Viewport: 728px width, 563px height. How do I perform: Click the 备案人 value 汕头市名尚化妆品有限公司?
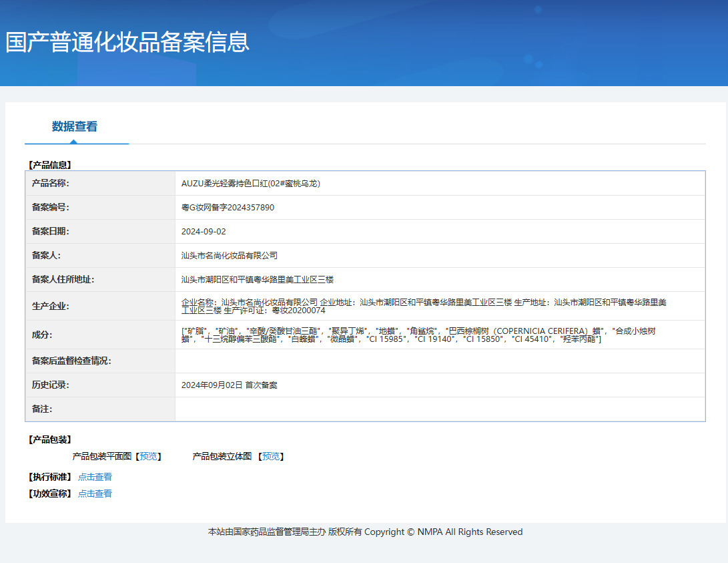[230, 255]
